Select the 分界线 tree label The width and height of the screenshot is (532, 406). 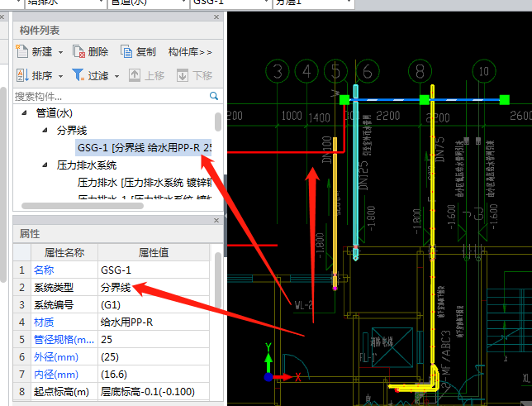pyautogui.click(x=72, y=130)
